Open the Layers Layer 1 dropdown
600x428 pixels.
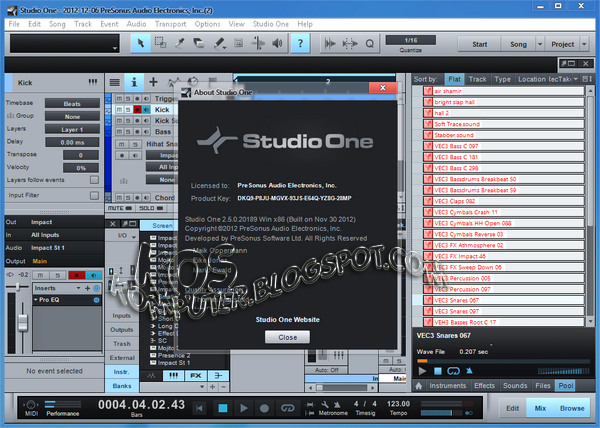[x=72, y=129]
